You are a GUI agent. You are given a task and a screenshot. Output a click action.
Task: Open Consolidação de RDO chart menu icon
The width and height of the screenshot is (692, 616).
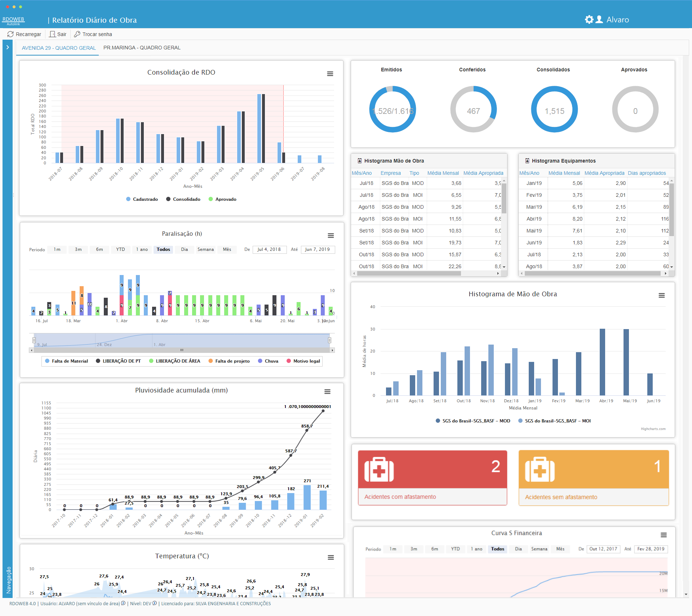coord(330,74)
